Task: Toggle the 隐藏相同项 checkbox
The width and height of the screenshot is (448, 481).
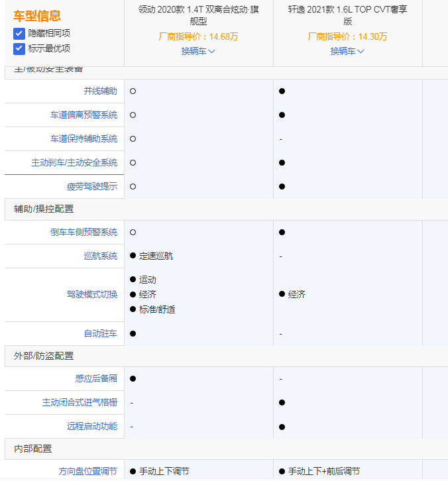Action: pos(19,33)
